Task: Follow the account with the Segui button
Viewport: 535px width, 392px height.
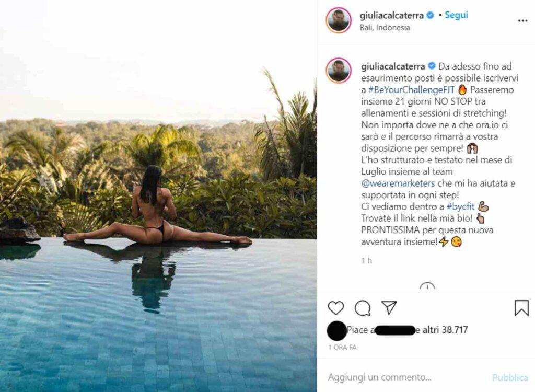Action: pyautogui.click(x=456, y=15)
